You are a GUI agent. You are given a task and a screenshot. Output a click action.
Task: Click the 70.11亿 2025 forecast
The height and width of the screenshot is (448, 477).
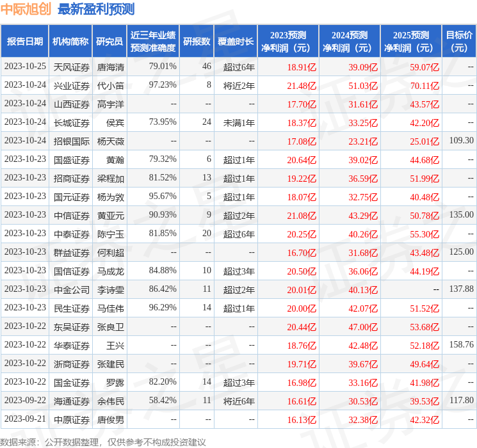424,86
